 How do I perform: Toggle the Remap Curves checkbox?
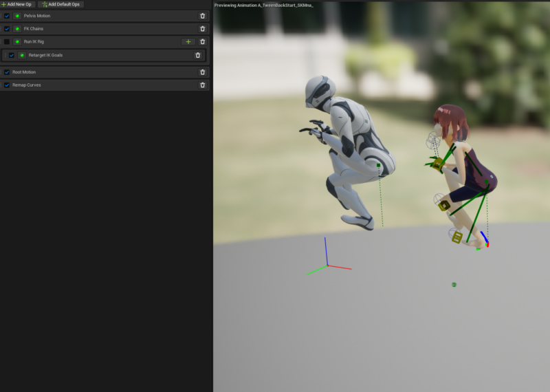point(7,85)
